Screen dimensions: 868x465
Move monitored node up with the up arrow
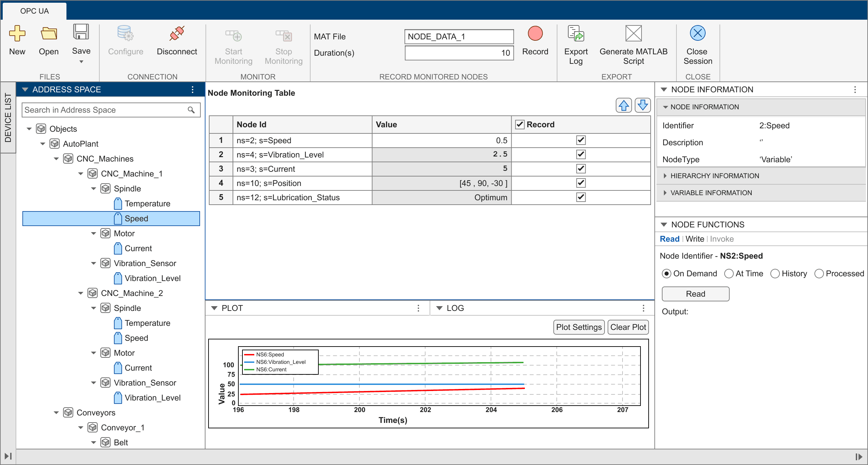tap(624, 105)
